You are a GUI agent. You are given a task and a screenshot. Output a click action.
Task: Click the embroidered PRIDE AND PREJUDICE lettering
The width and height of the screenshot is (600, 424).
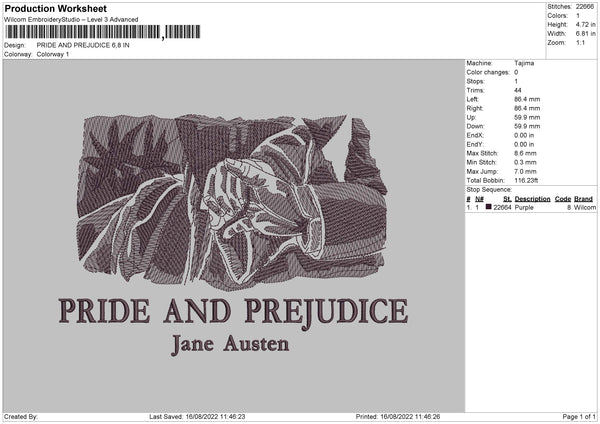(233, 312)
